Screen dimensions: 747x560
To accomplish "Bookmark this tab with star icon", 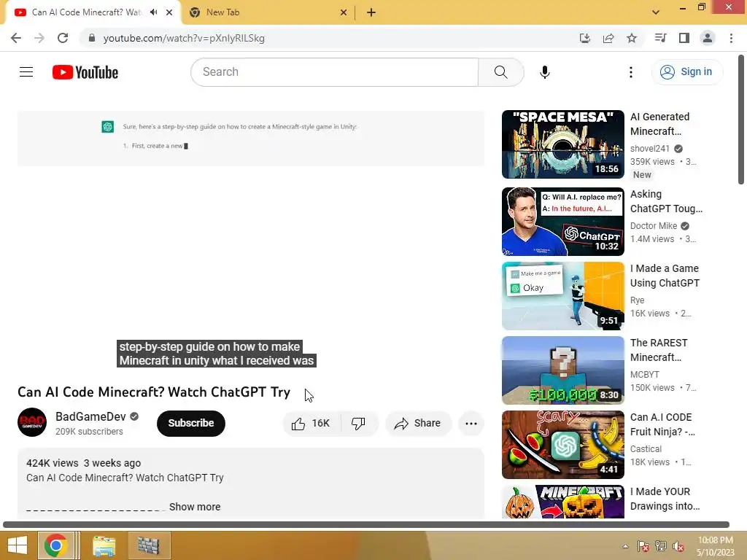I will click(632, 38).
